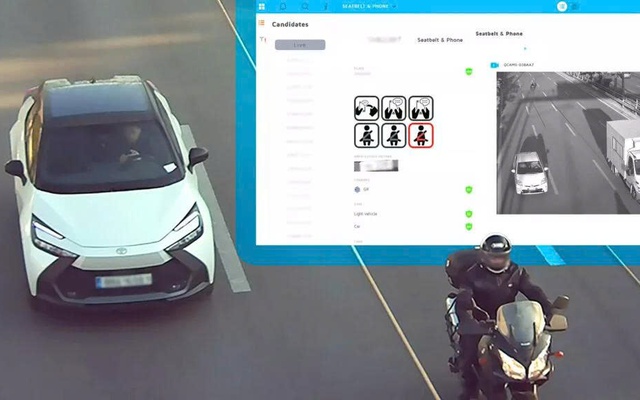Toggle the green shield next to plate field
The image size is (640, 400).
point(468,71)
